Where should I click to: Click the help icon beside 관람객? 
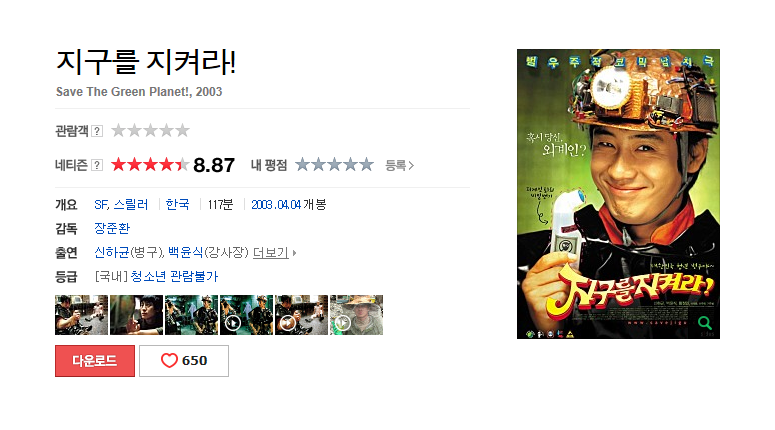point(97,131)
